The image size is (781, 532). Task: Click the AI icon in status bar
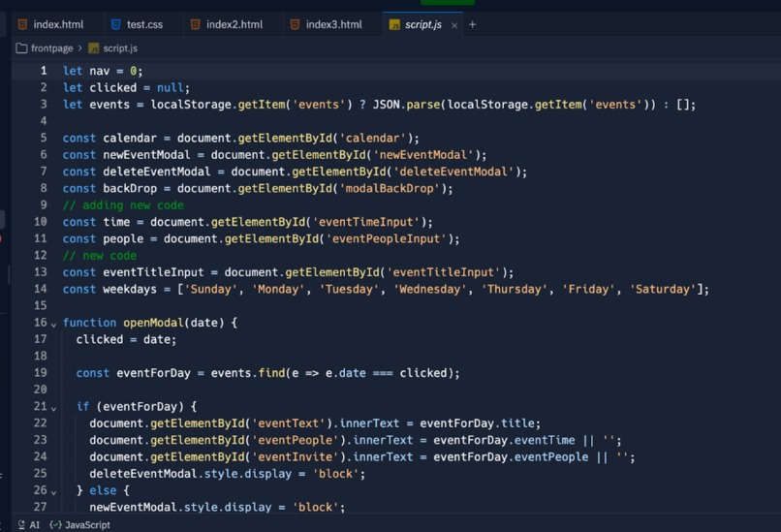coord(21,524)
